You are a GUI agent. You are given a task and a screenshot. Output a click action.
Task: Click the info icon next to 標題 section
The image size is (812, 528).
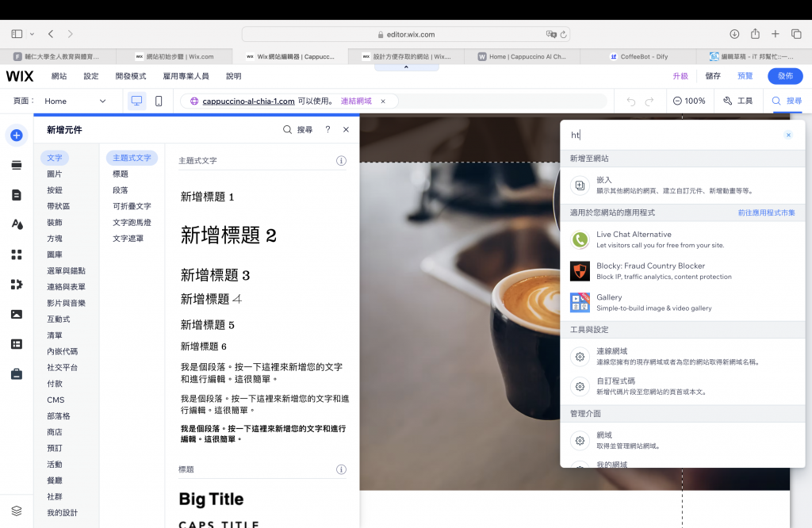click(341, 469)
